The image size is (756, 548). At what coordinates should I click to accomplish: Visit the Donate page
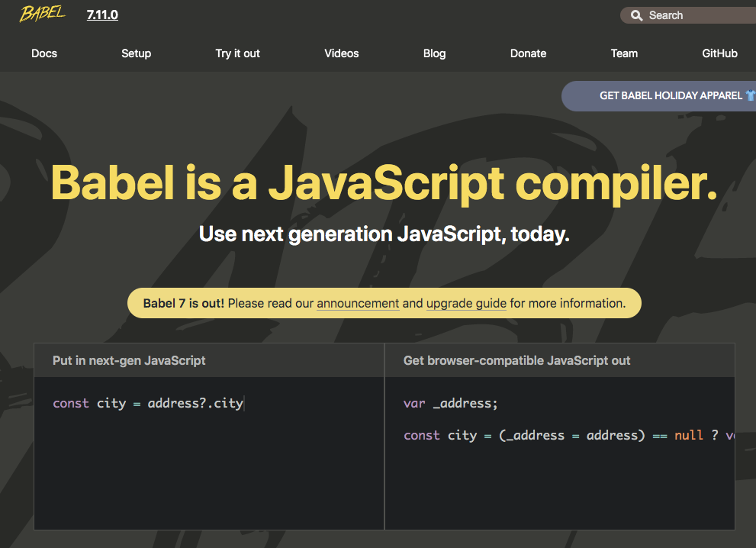pyautogui.click(x=528, y=53)
